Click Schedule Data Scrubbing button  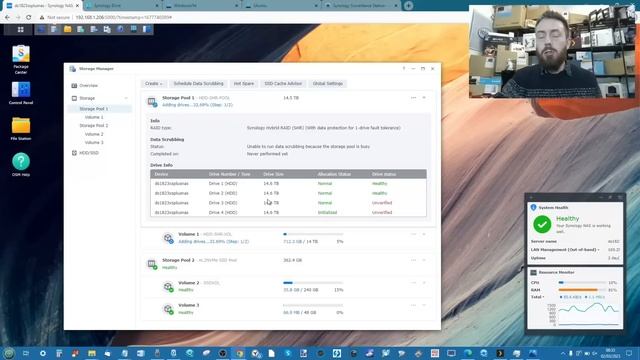coord(198,84)
